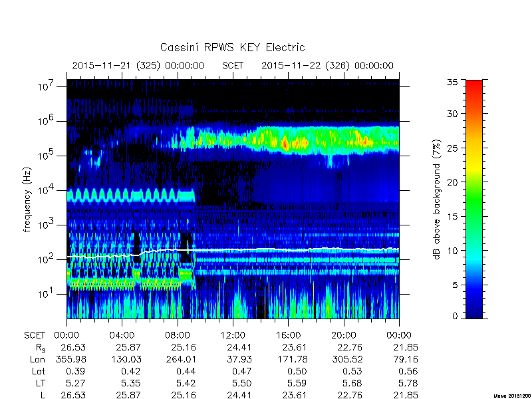Viewport: 532px width, 399px height.
Task: Click the longitude value 305.52
Action: click(x=347, y=359)
